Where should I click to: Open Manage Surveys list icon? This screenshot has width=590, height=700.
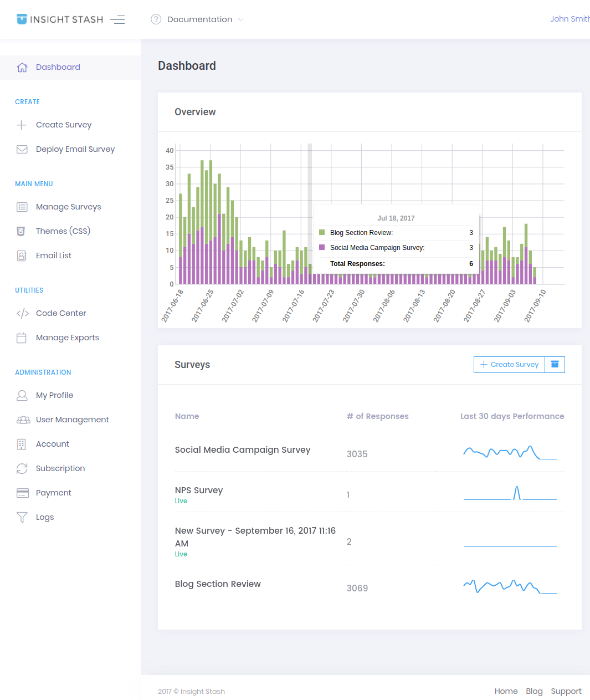tap(22, 207)
